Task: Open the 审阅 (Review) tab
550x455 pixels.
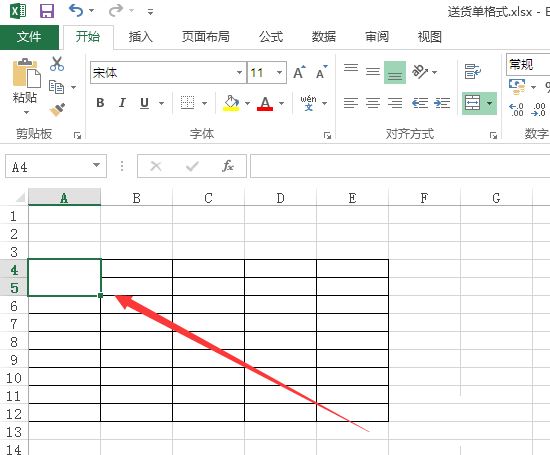Action: (377, 37)
